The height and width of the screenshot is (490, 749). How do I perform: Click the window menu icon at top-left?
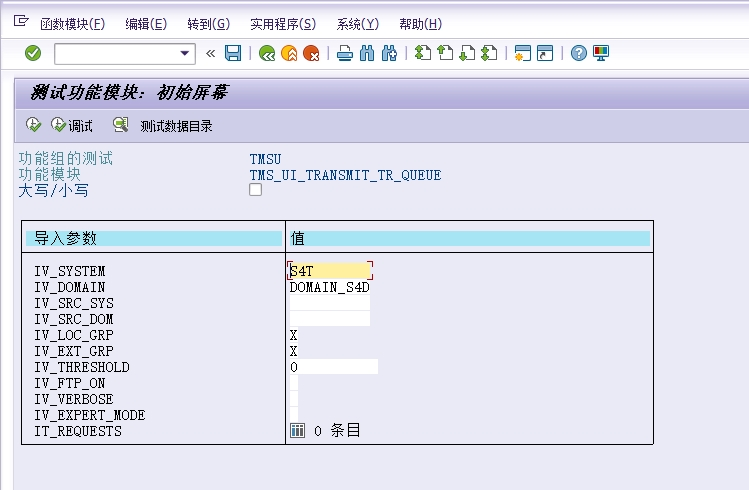tap(21, 21)
